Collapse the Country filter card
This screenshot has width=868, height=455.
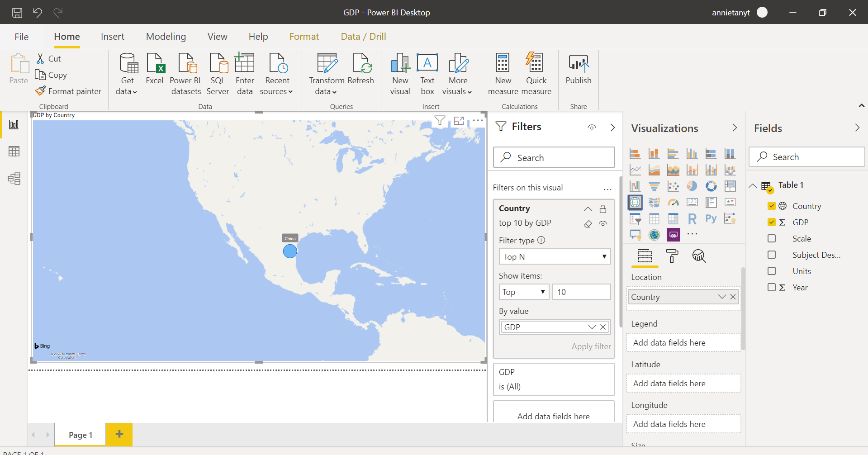[588, 209]
